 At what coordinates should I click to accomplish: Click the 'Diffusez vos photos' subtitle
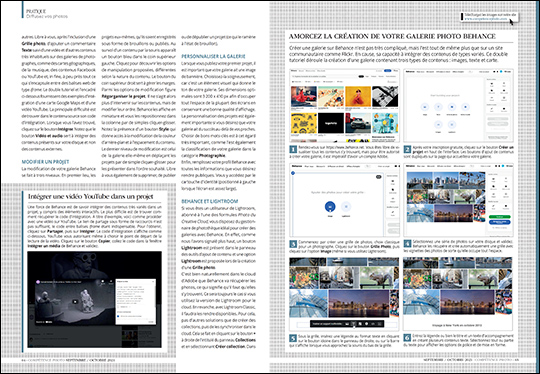[x=47, y=16]
